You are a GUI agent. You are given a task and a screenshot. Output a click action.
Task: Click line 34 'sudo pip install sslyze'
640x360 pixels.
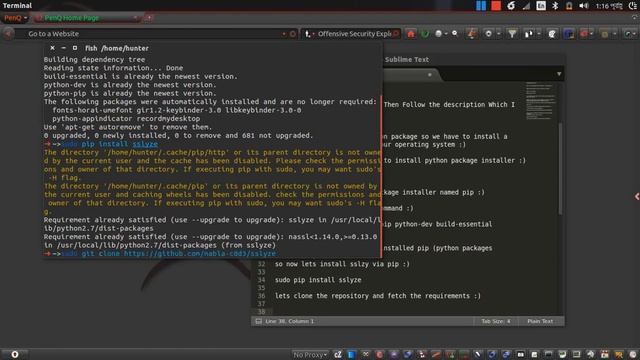coord(318,280)
